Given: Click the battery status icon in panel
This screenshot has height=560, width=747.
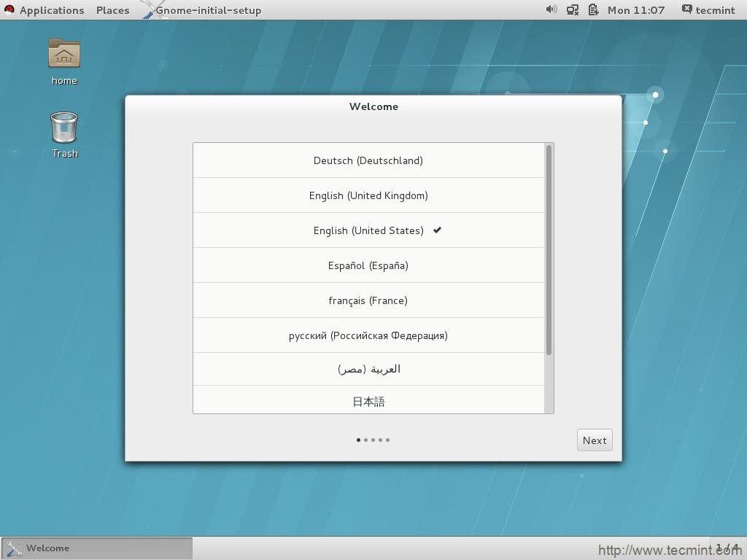Looking at the screenshot, I should point(593,9).
